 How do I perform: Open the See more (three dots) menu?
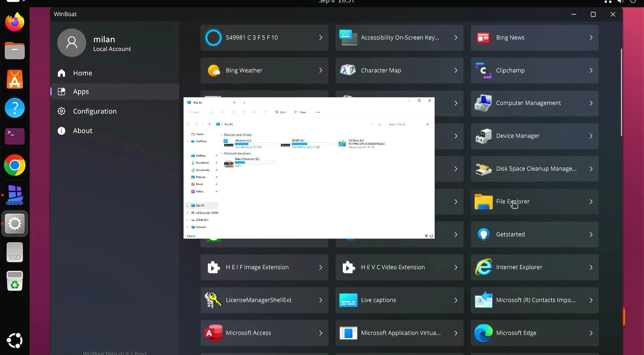tap(318, 112)
